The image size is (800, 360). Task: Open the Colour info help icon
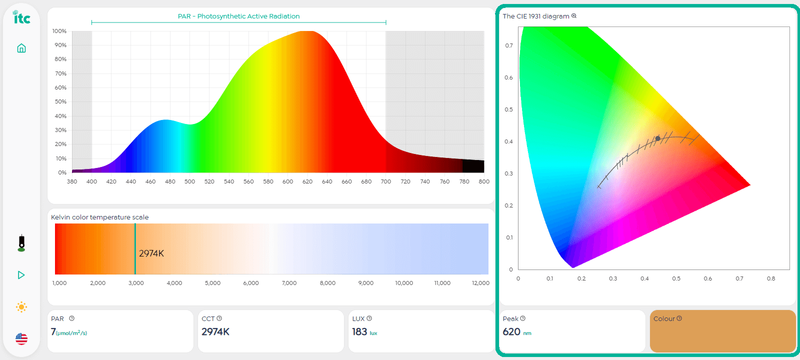(x=679, y=319)
